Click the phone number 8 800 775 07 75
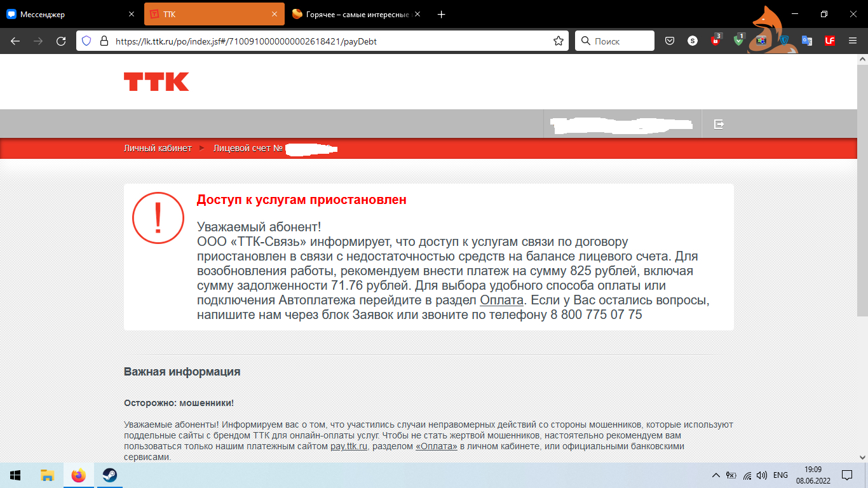This screenshot has height=488, width=868. pos(596,315)
